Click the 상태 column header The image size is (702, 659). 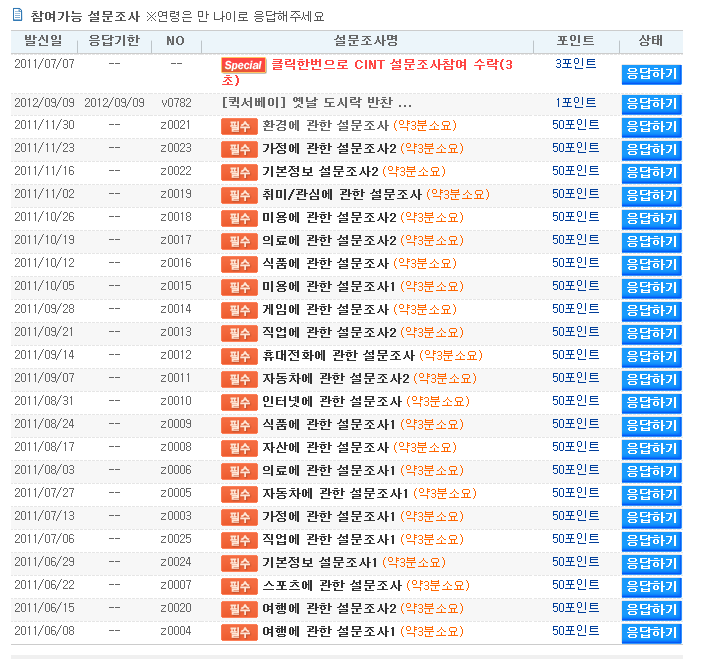click(651, 41)
